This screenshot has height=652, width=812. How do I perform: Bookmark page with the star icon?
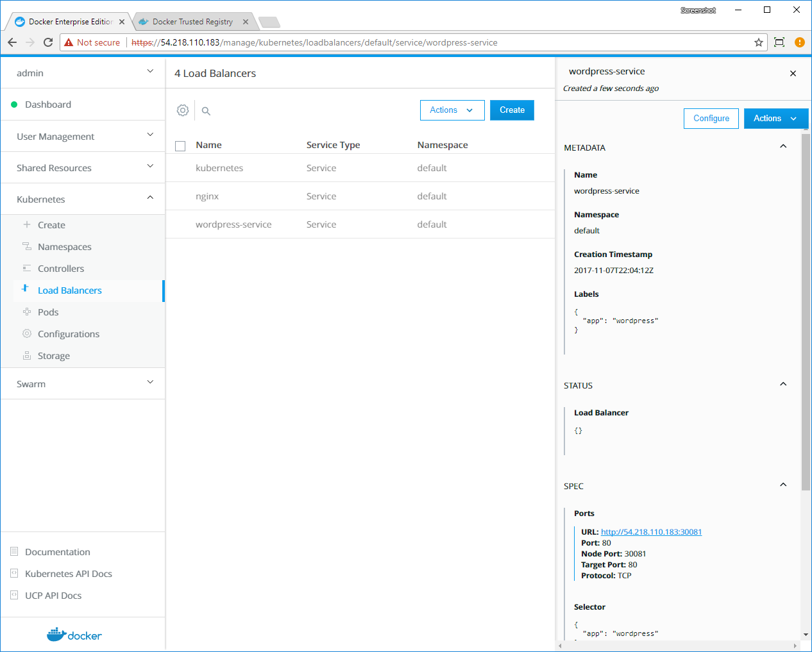759,42
